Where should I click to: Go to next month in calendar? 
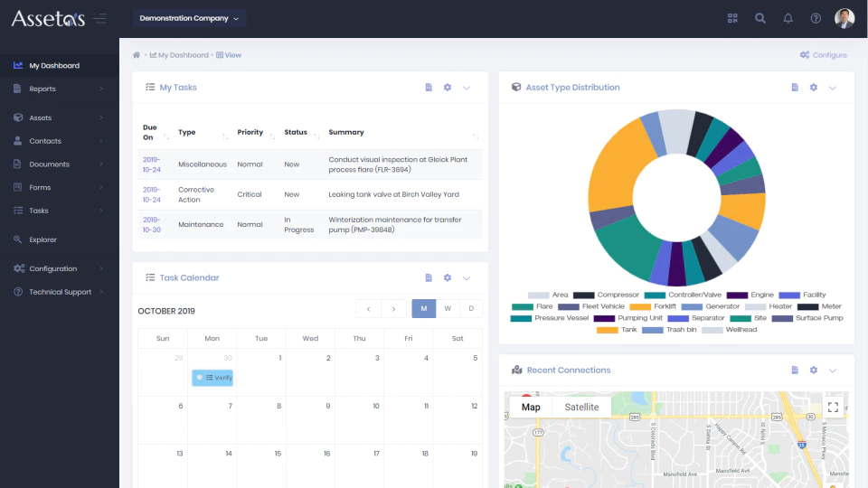coord(393,309)
